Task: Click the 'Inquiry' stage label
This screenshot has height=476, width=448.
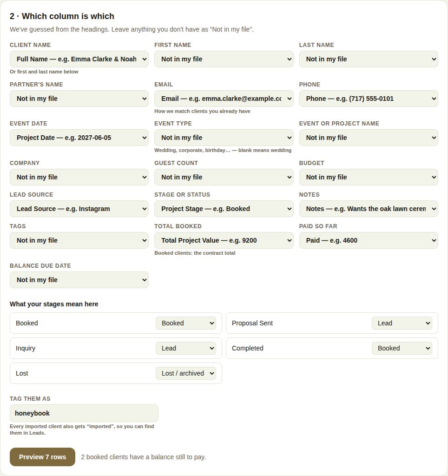Action: coord(26,348)
